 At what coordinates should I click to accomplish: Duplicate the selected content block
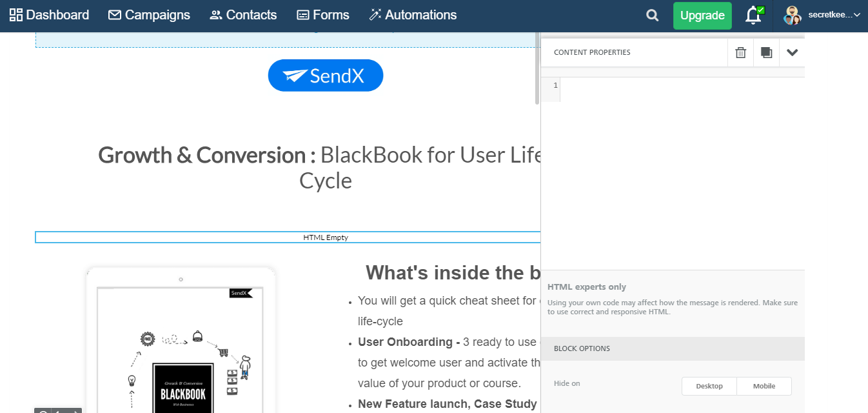coord(766,52)
